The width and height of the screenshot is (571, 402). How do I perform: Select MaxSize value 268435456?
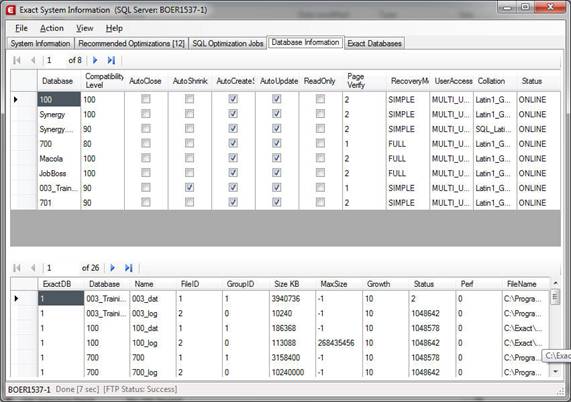click(339, 343)
